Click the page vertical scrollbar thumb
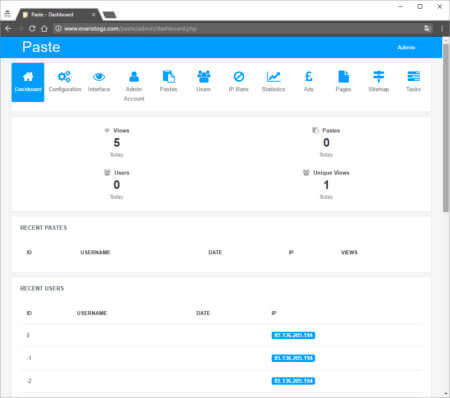This screenshot has height=398, width=450. (446, 127)
